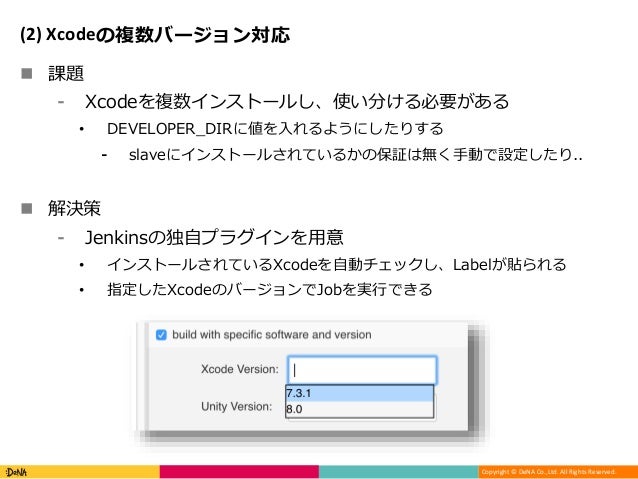Click the copyright DeNA Co., Ltd. text
This screenshot has height=479, width=638.
coord(548,472)
